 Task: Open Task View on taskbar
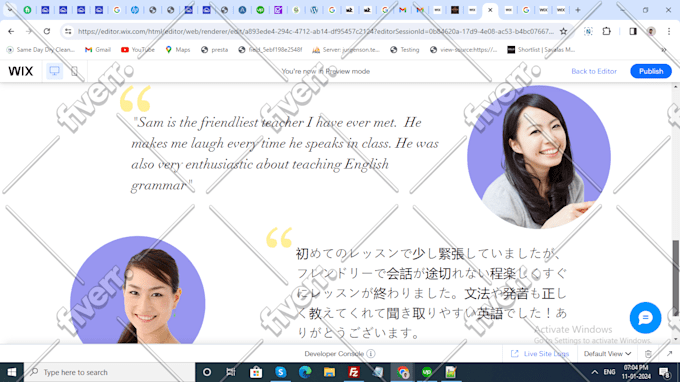(231, 372)
